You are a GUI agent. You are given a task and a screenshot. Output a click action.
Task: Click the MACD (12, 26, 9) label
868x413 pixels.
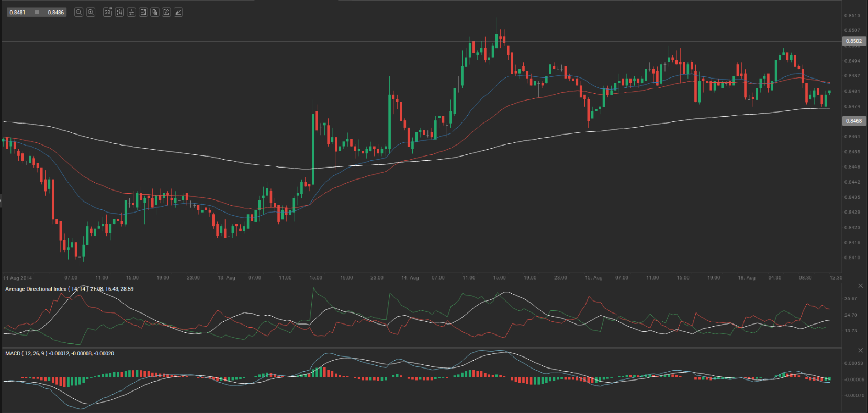(x=26, y=354)
